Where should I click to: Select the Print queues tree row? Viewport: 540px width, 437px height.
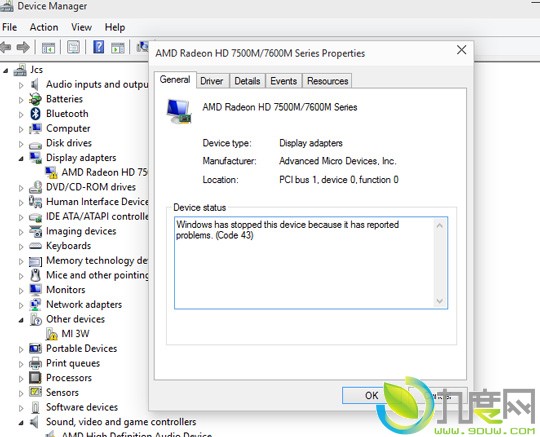(x=73, y=363)
